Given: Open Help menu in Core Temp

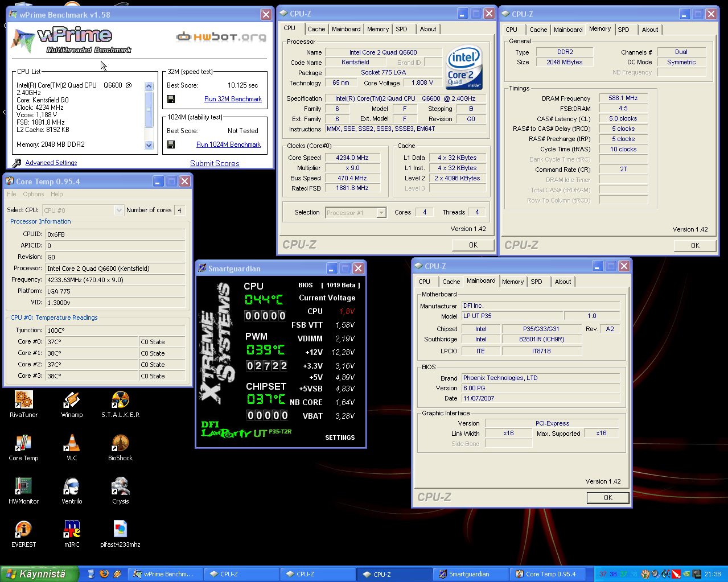Looking at the screenshot, I should coord(57,194).
